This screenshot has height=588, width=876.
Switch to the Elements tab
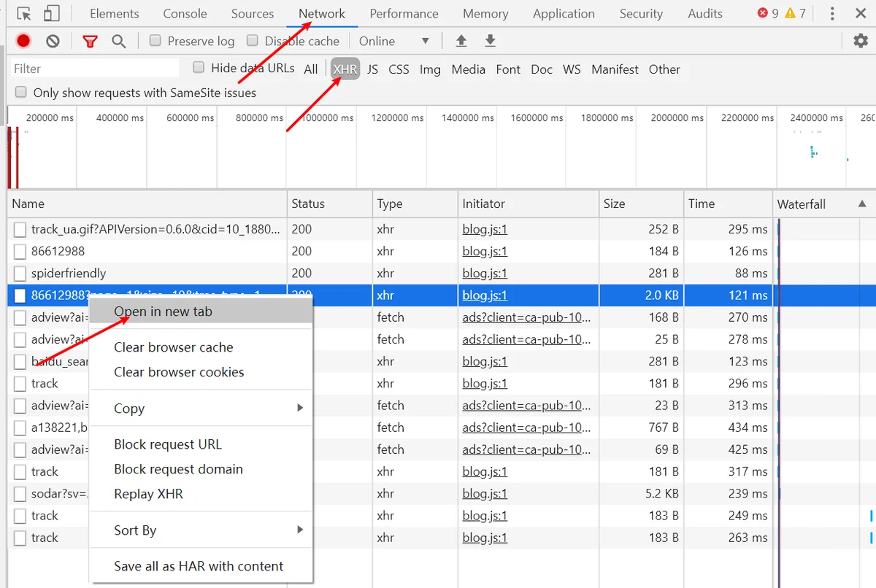pos(114,14)
